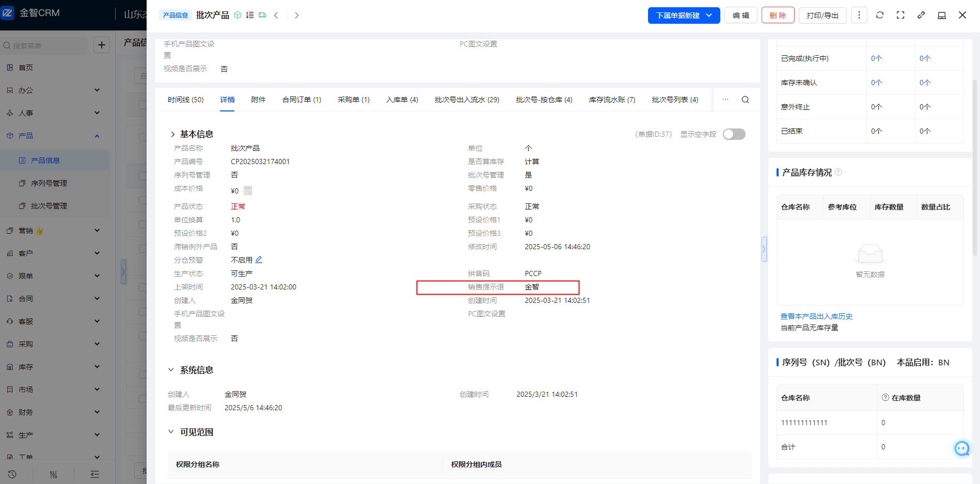Collapse sidebar with indent icon

point(94,474)
